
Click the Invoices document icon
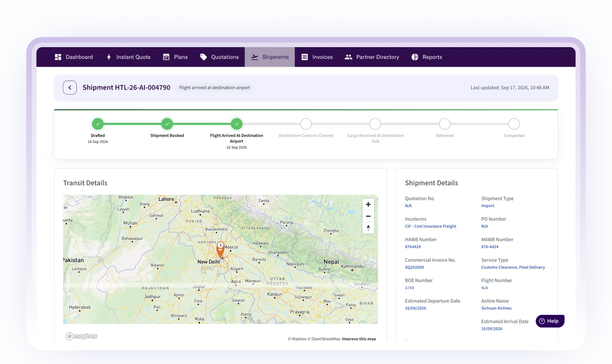pyautogui.click(x=305, y=57)
